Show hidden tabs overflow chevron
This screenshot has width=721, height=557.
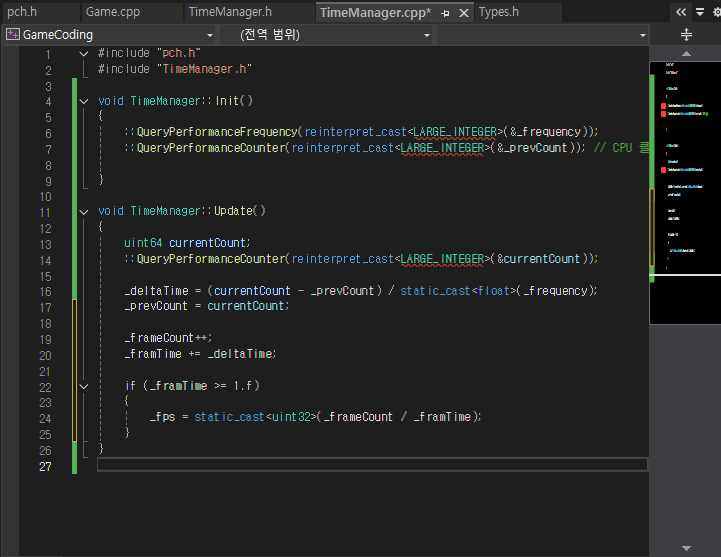pos(681,12)
